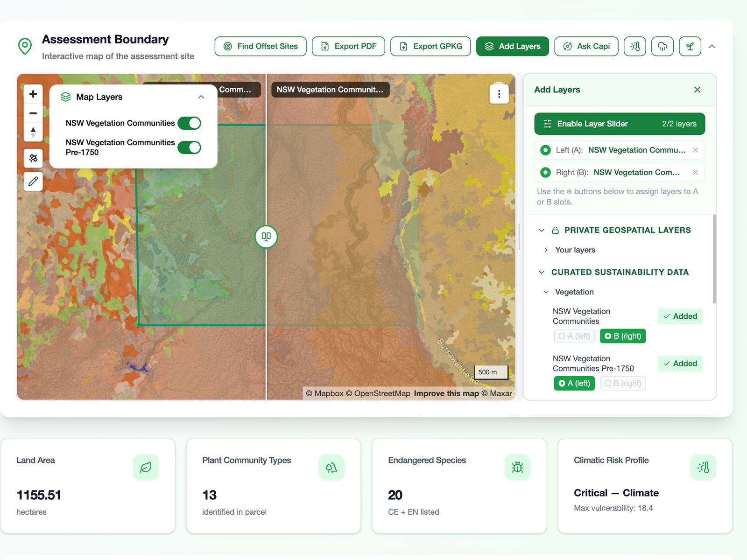This screenshot has width=747, height=560.
Task: Expand the Your layers group
Action: pos(546,250)
